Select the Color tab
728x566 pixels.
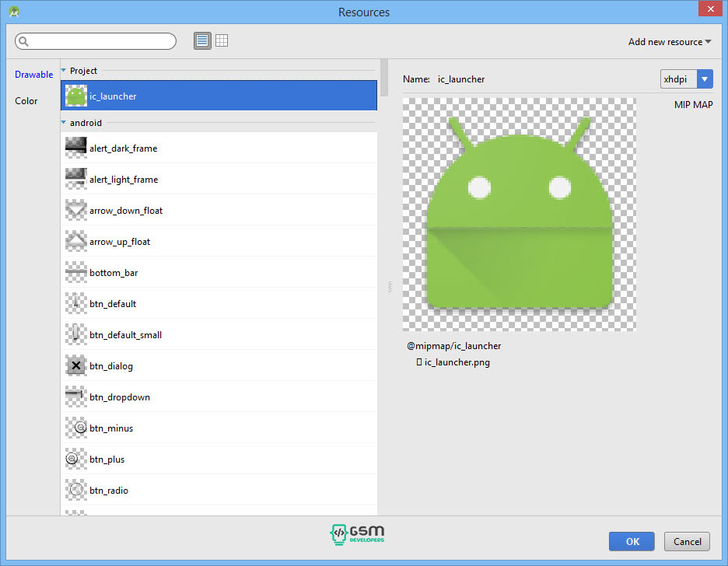pos(26,100)
